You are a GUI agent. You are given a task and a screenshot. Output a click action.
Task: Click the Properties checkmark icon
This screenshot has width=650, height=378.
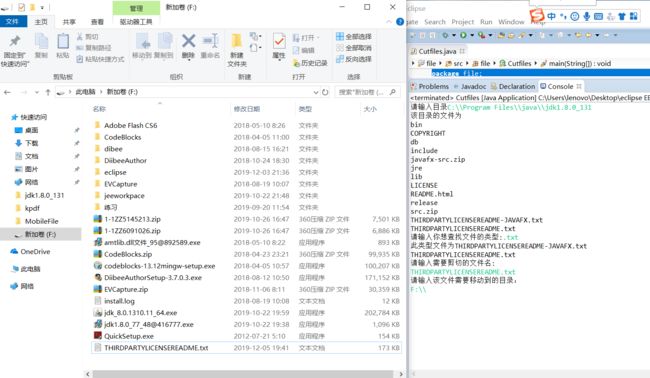coord(279,41)
